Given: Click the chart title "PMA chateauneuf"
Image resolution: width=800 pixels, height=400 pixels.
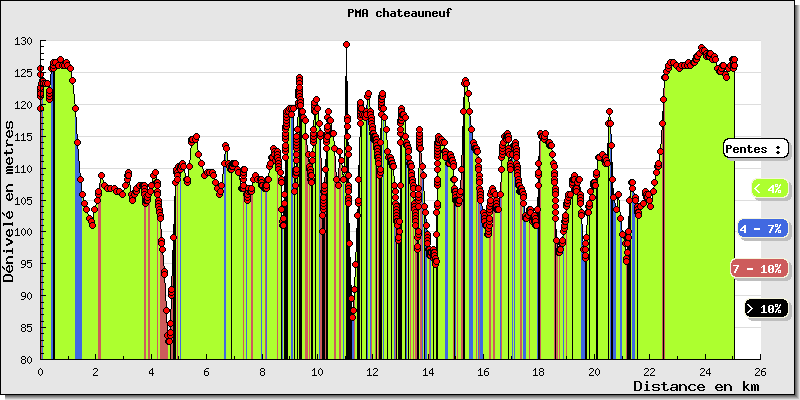Looking at the screenshot, I should point(400,13).
